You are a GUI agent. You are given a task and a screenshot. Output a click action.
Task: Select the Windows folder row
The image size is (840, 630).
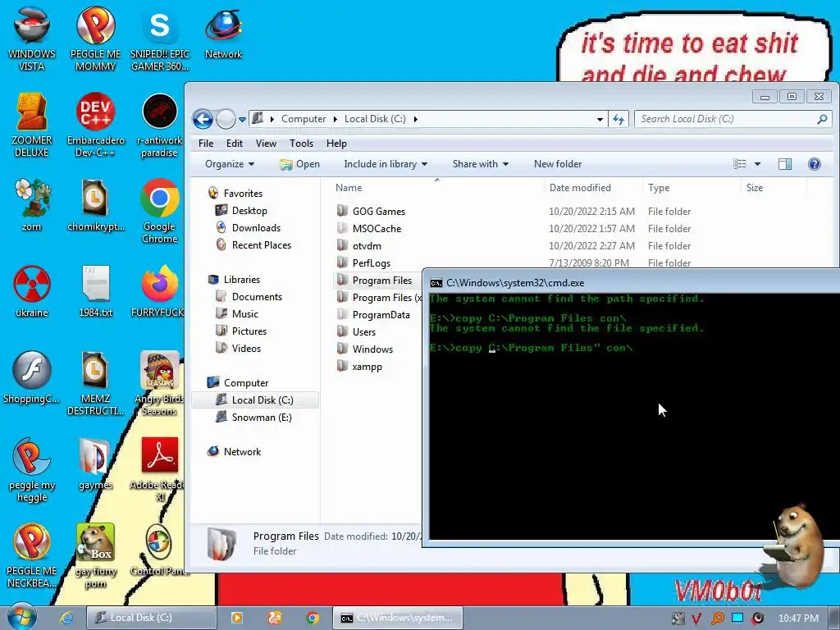click(x=377, y=349)
